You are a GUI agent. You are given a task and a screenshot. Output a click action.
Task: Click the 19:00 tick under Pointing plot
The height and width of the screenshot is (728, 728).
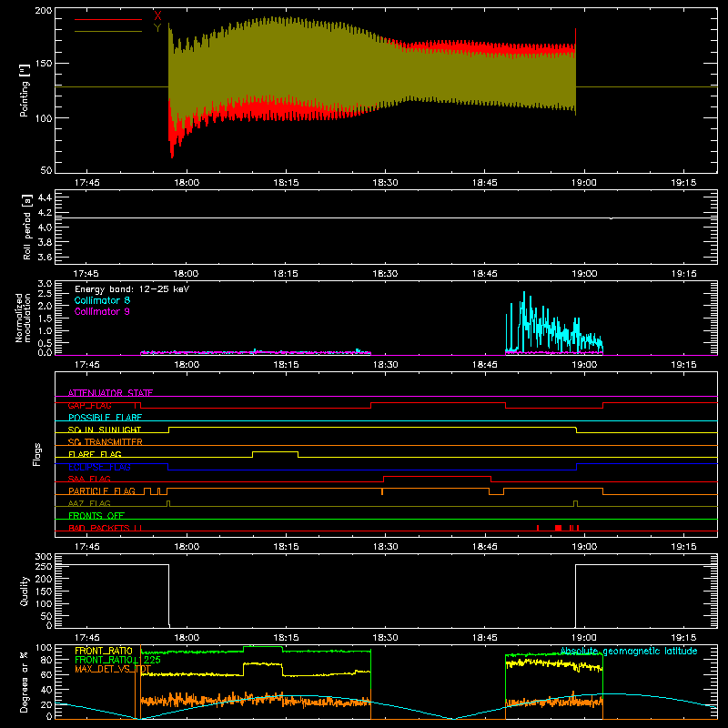pos(584,183)
